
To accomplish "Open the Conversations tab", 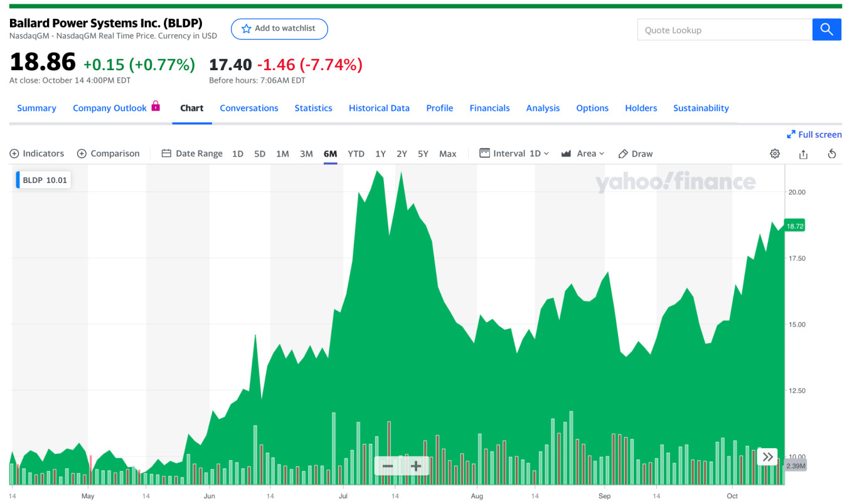I will click(249, 108).
